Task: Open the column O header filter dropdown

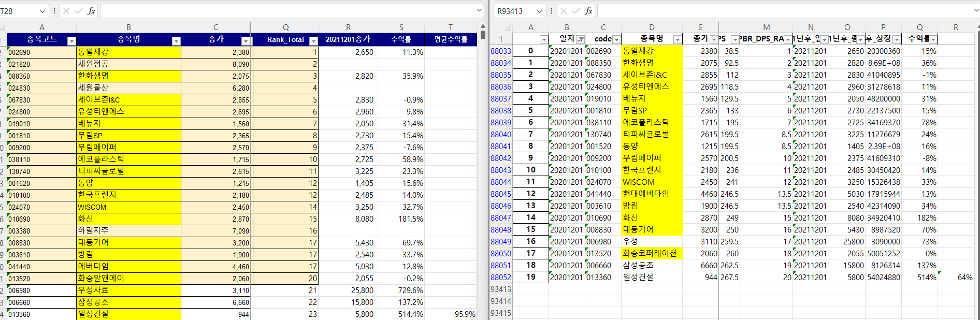Action: coord(860,39)
